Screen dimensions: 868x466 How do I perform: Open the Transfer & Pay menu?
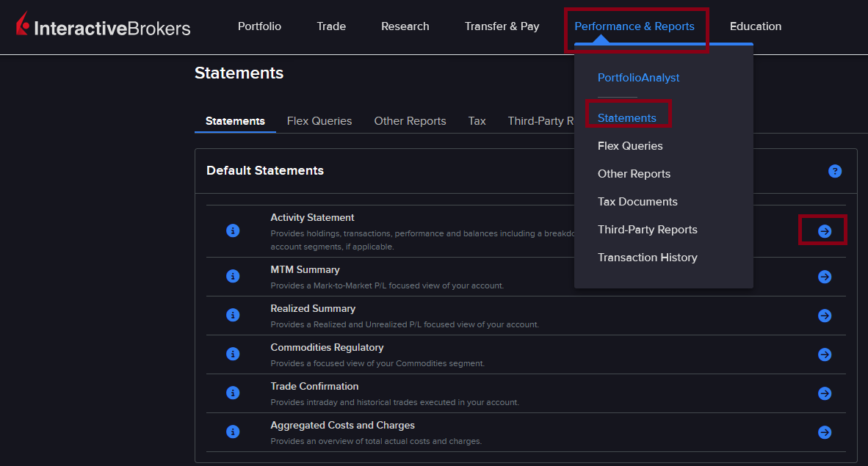tap(502, 26)
